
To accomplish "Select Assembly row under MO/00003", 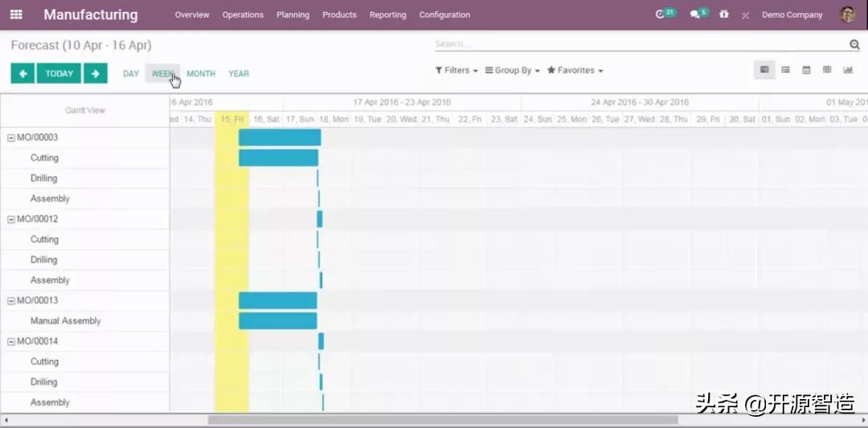I will click(x=50, y=198).
